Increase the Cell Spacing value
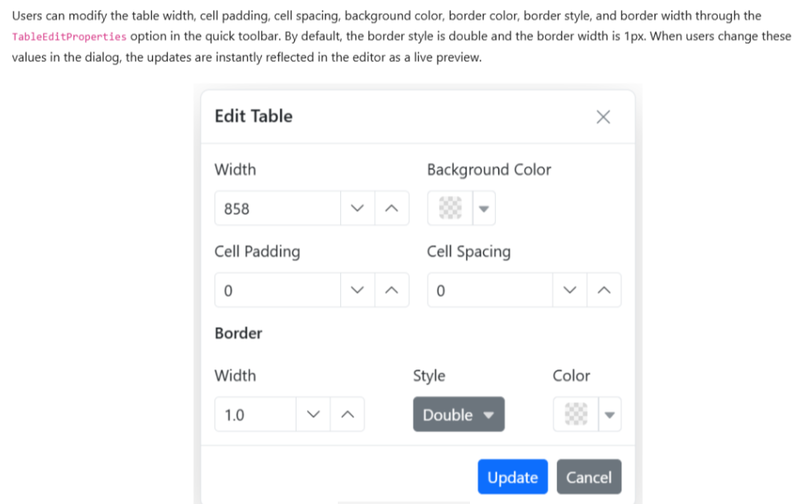The height and width of the screenshot is (504, 812). (x=604, y=291)
